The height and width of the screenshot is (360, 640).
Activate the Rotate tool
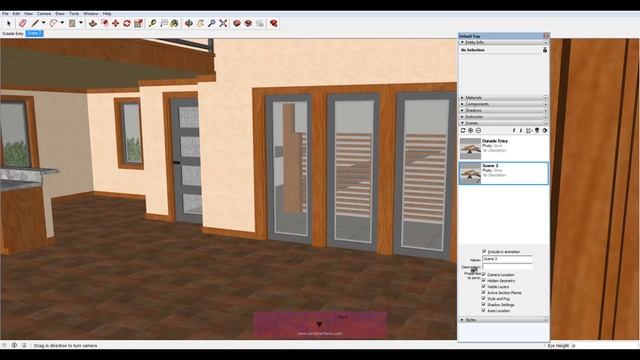[127, 23]
